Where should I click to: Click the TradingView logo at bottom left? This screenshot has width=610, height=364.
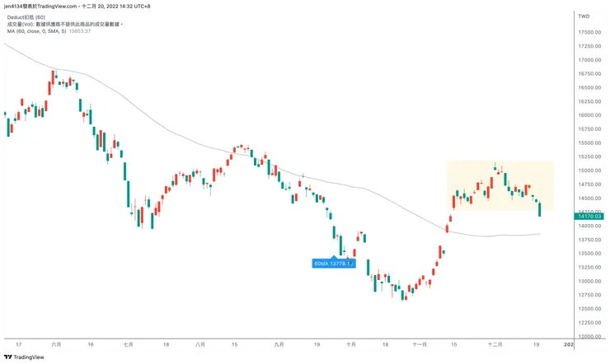tap(25, 357)
